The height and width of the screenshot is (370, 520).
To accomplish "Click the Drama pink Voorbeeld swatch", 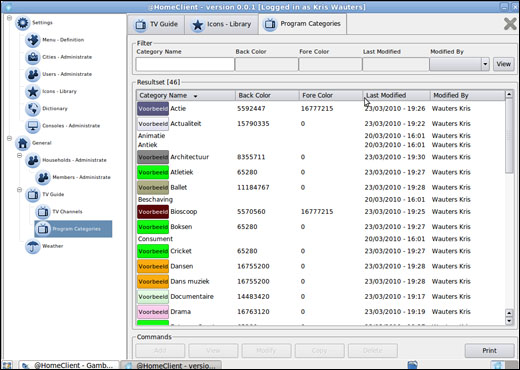I will (x=153, y=312).
